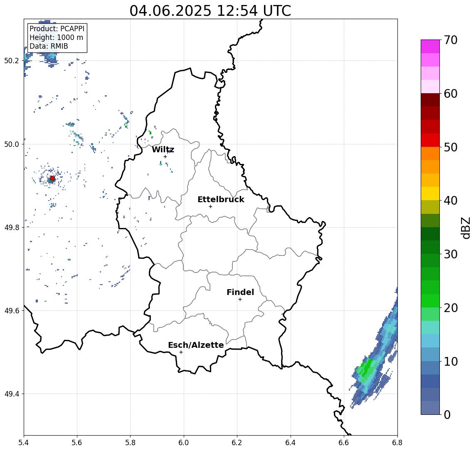The width and height of the screenshot is (476, 451).
Task: Click the Esch/Alzette station label
Action: 196,345
